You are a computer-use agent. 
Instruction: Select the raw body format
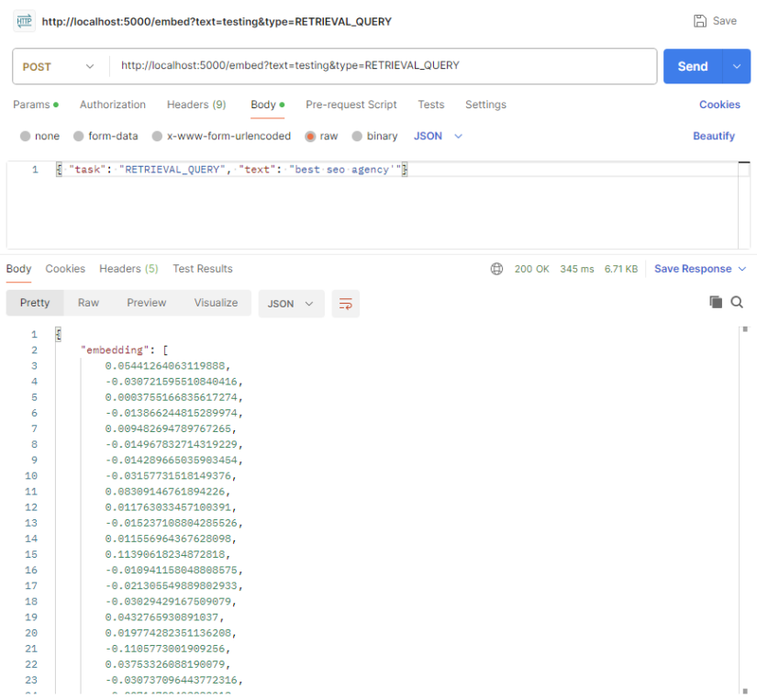point(310,135)
